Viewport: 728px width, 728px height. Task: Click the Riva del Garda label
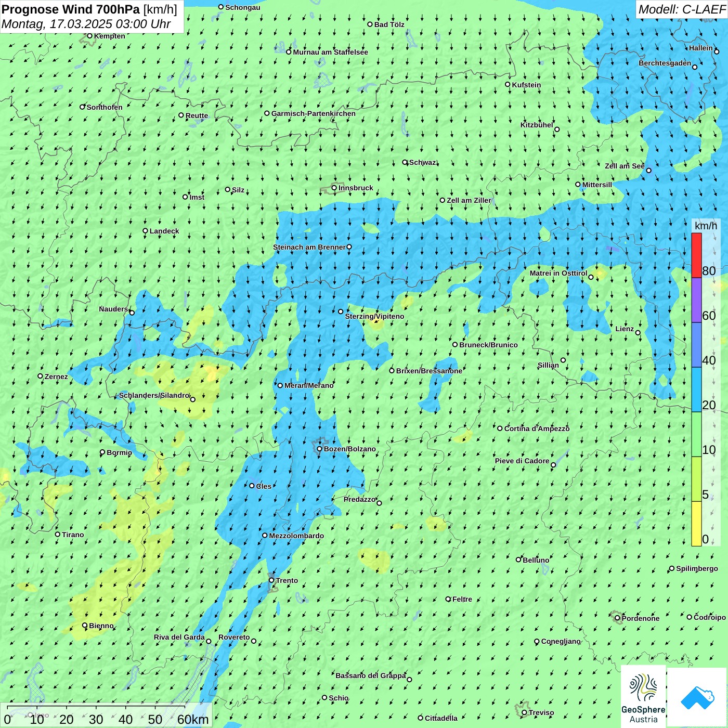[x=179, y=637]
